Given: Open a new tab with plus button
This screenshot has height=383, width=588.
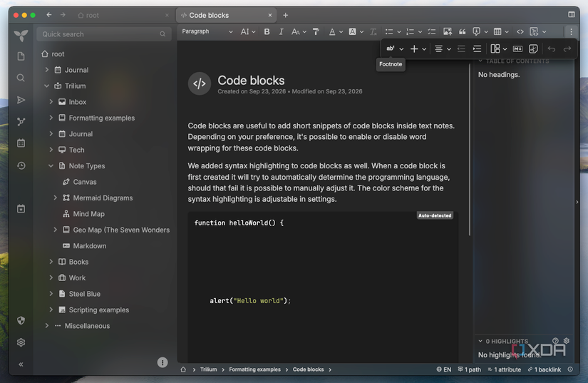Looking at the screenshot, I should (x=285, y=15).
